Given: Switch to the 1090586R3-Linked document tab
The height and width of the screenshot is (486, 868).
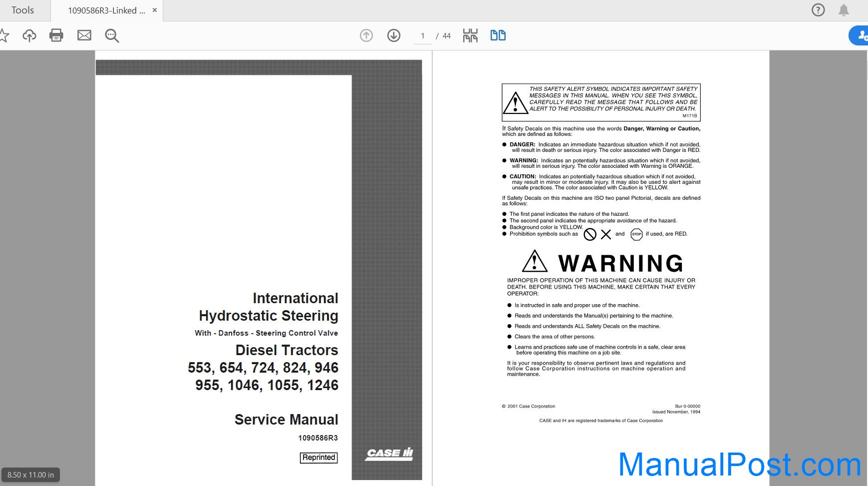Looking at the screenshot, I should click(x=106, y=10).
